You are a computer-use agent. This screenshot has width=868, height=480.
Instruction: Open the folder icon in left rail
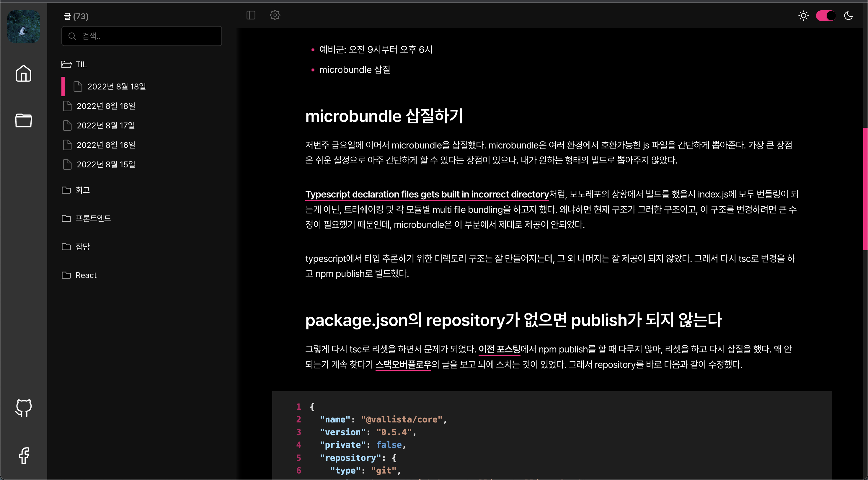(23, 120)
